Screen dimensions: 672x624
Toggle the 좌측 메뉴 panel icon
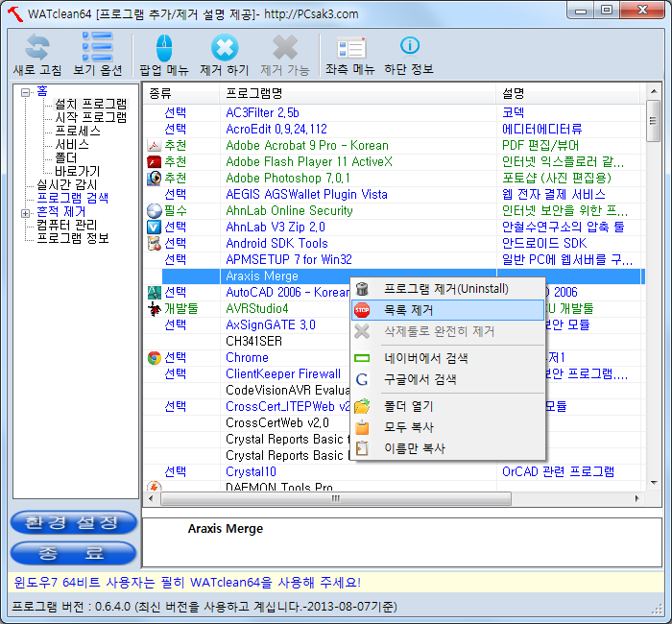tap(351, 48)
